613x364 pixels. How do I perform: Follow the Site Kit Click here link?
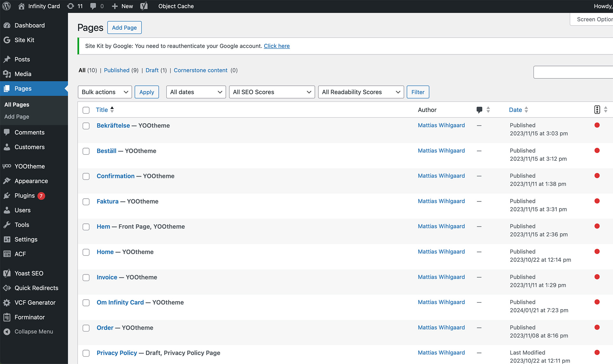pyautogui.click(x=276, y=46)
